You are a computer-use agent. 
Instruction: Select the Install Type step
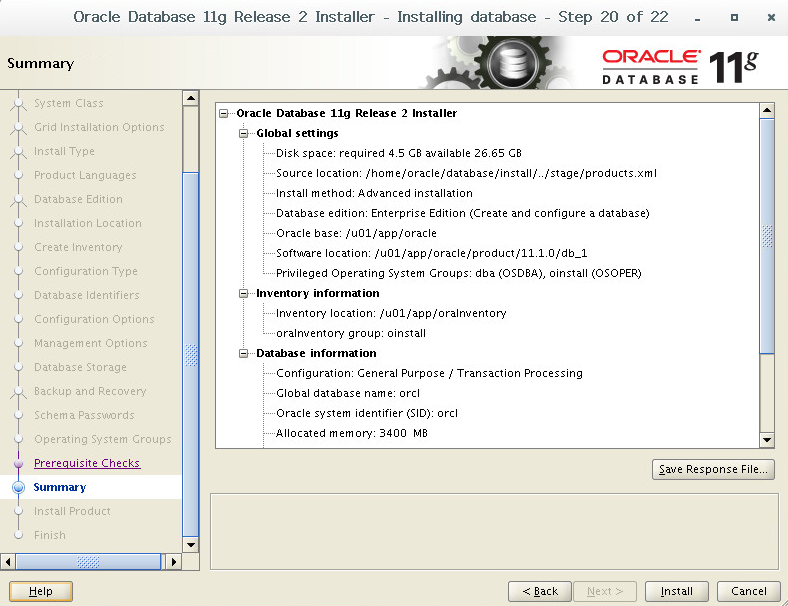tap(64, 151)
